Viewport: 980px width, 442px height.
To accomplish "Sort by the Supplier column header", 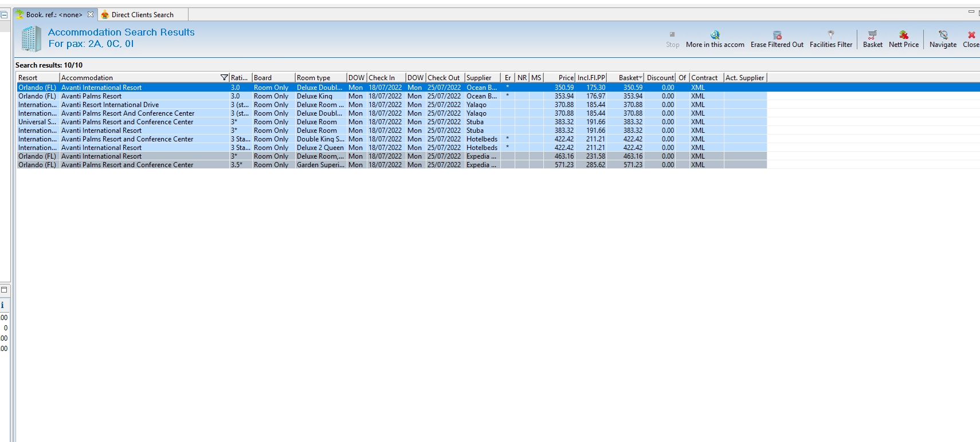I will (483, 78).
